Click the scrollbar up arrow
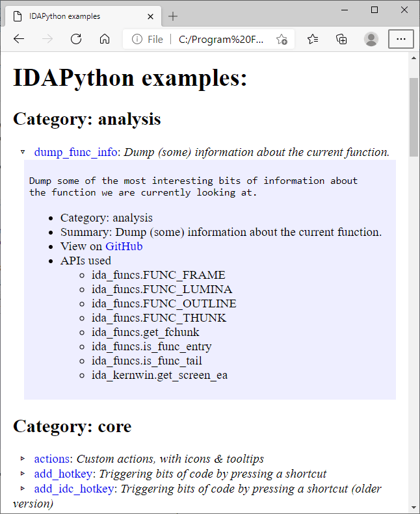The height and width of the screenshot is (514, 420). [413, 58]
